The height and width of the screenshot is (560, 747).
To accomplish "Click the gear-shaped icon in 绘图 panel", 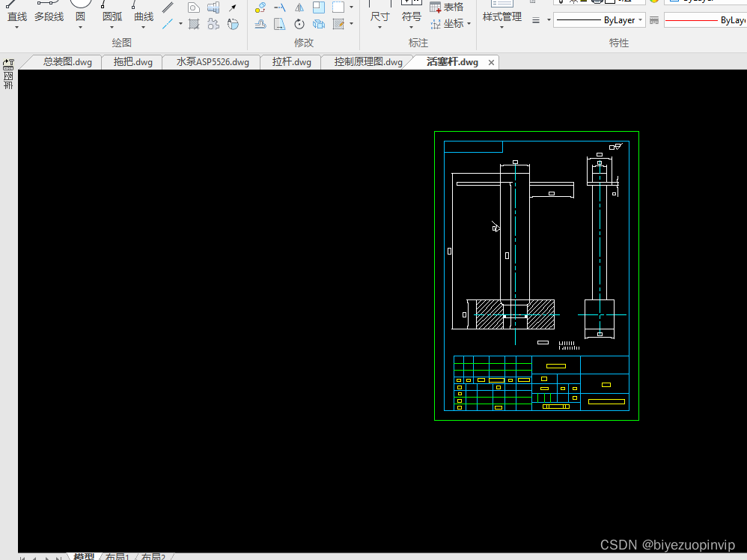I will 213,24.
